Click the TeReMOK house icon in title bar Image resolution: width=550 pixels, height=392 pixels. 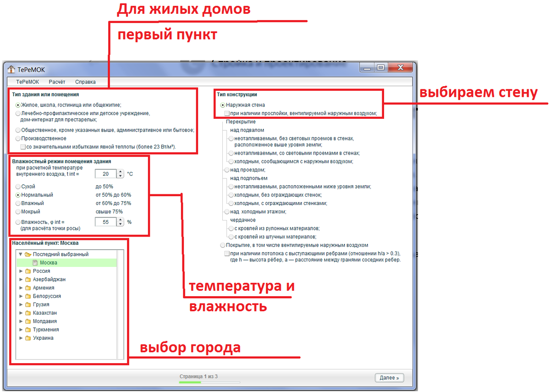[11, 69]
